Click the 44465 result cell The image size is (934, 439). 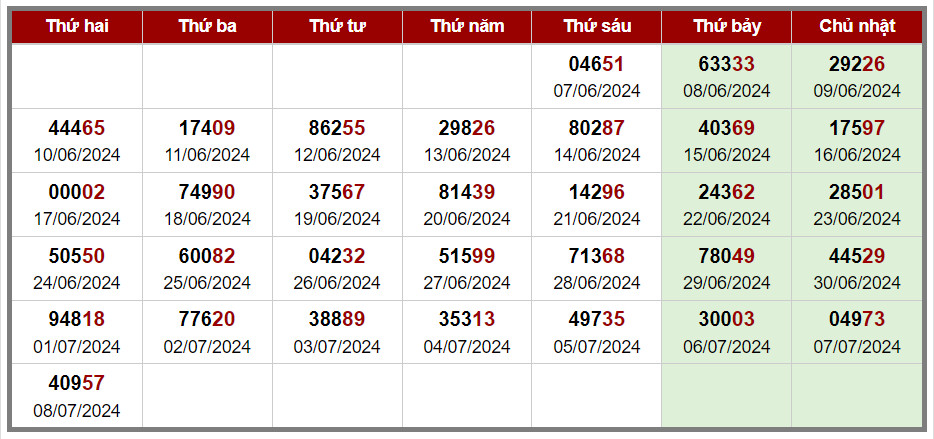[77, 141]
